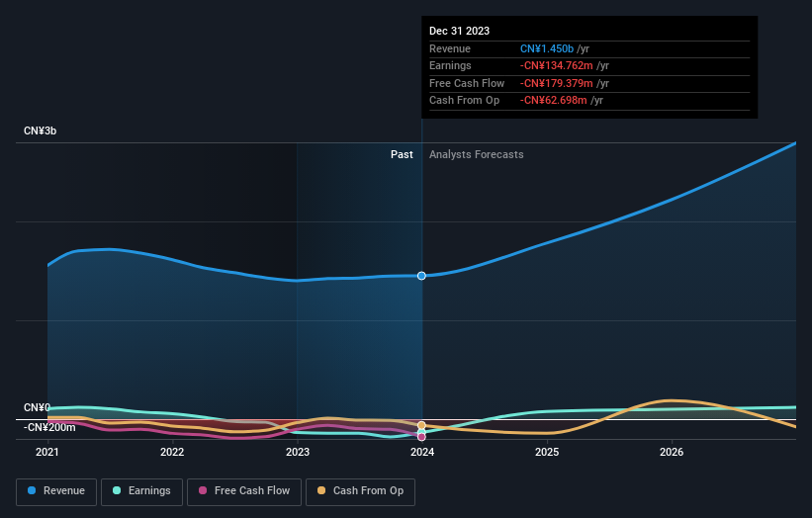The width and height of the screenshot is (812, 518).
Task: Click the -CN¥62.698m cash from op value
Action: [x=554, y=101]
